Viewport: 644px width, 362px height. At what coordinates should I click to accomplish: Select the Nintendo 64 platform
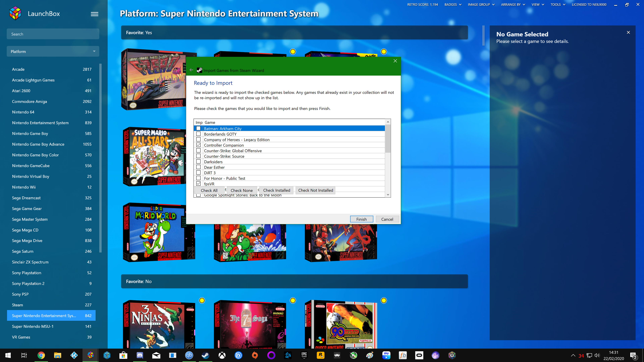coord(51,112)
